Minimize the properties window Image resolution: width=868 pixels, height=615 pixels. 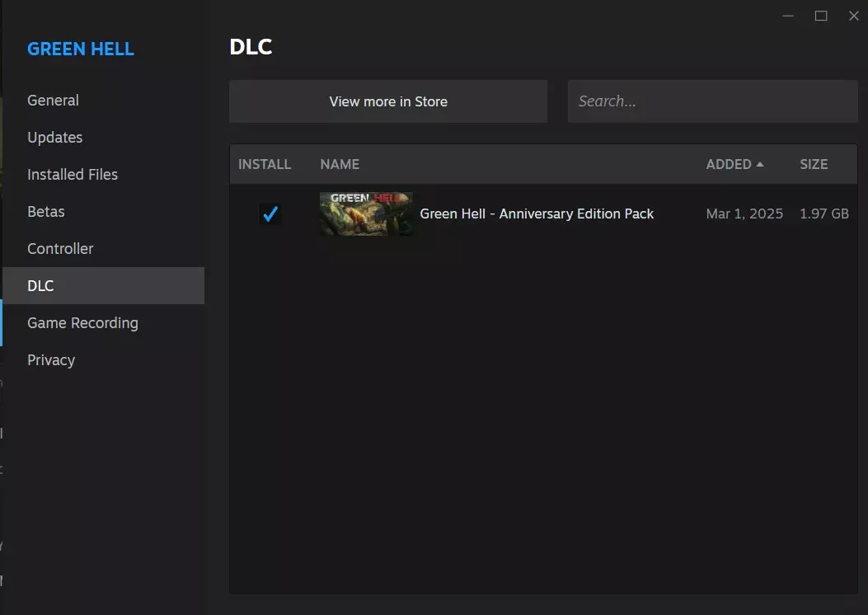click(x=788, y=16)
